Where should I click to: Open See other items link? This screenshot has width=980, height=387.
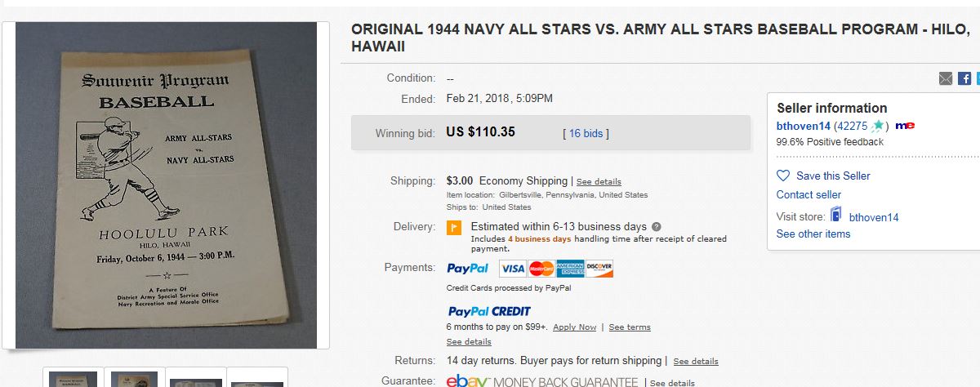[x=813, y=234]
